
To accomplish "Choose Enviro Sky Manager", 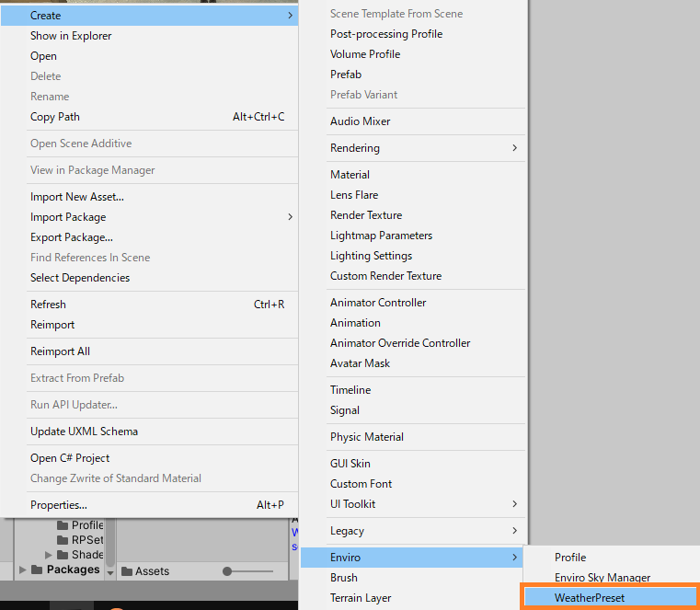I will point(612,576).
